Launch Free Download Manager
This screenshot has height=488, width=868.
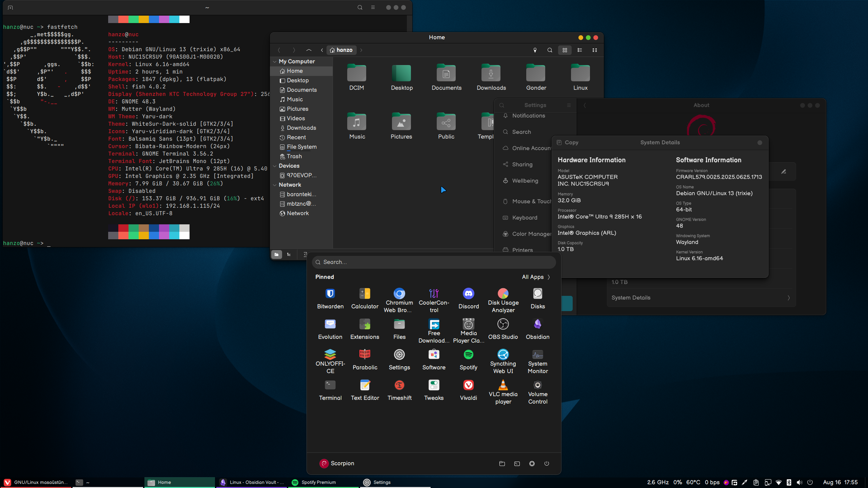pos(434,331)
